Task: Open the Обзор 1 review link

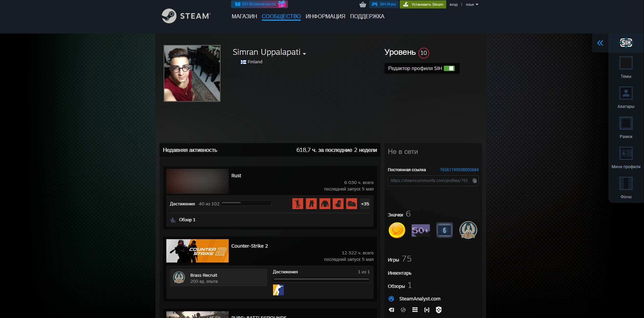Action: point(187,220)
